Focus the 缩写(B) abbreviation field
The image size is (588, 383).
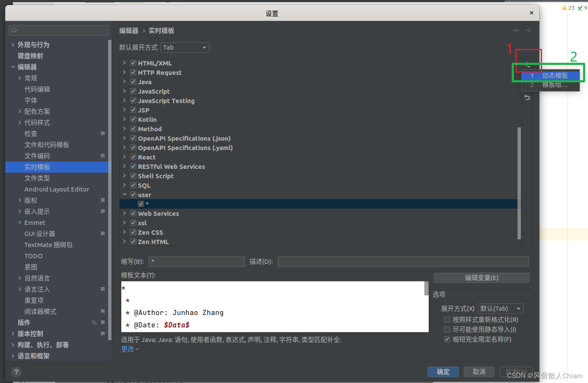(x=197, y=262)
